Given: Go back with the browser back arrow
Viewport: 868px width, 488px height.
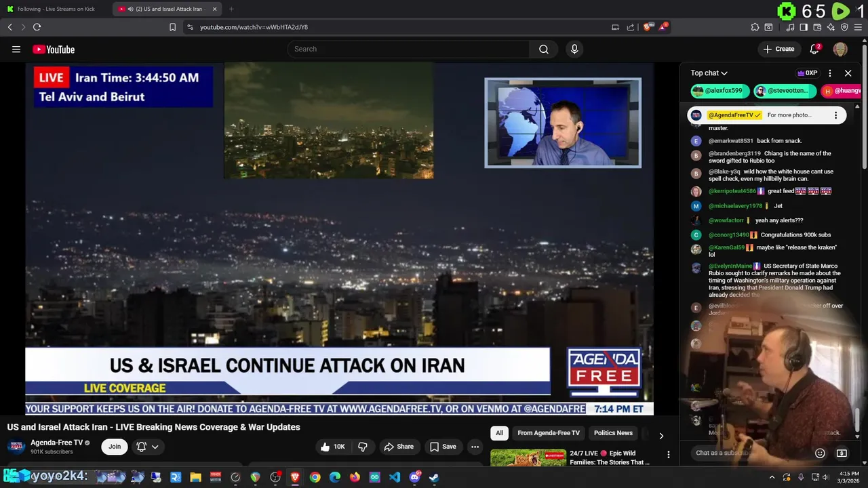Looking at the screenshot, I should coord(9,27).
